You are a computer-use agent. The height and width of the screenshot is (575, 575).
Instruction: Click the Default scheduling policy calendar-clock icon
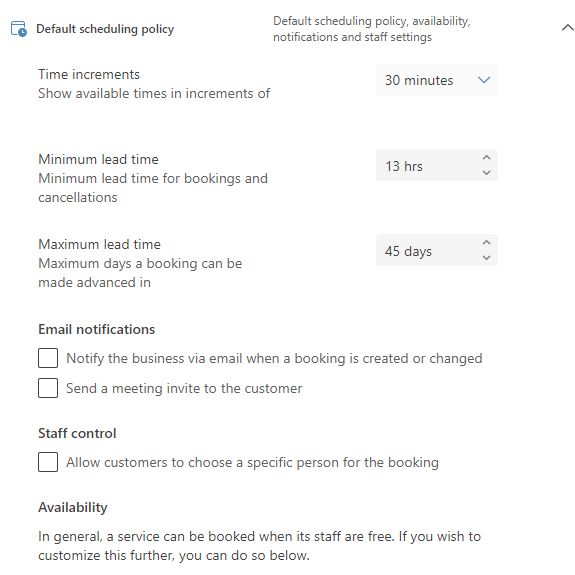[x=19, y=29]
